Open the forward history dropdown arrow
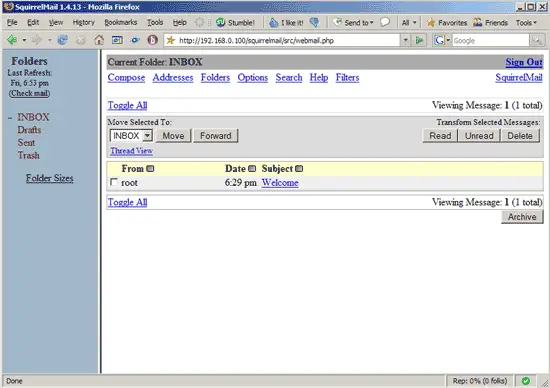This screenshot has height=388, width=550. point(49,40)
